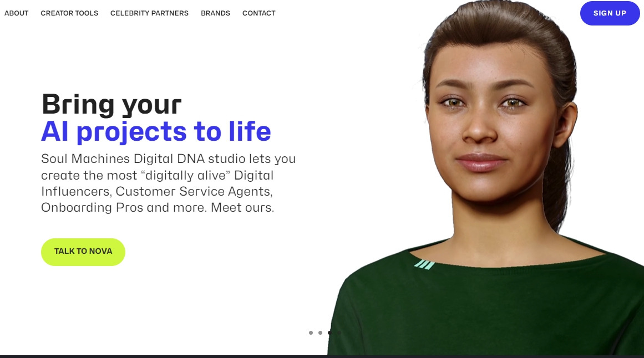644x358 pixels.
Task: Navigate to the Contact page
Action: click(258, 13)
